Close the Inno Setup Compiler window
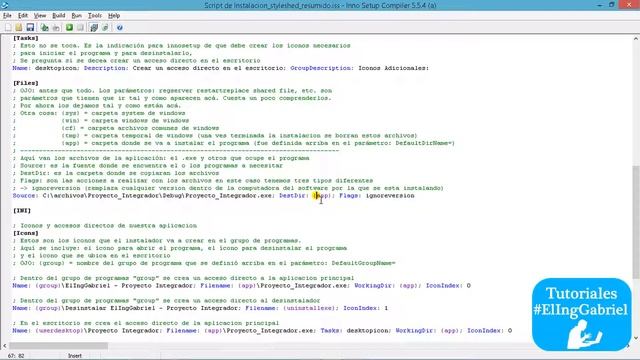 tap(629, 5)
